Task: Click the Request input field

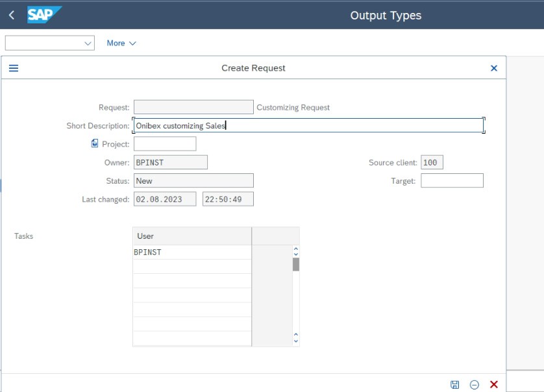Action: point(193,107)
